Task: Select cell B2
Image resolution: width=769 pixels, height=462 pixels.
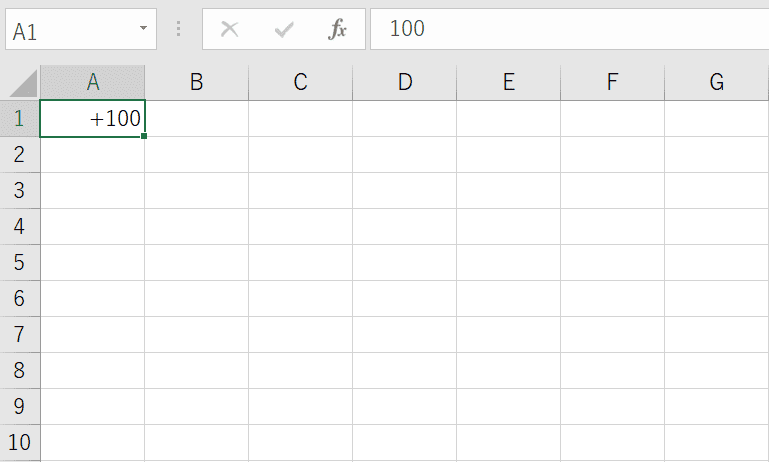Action: point(197,154)
